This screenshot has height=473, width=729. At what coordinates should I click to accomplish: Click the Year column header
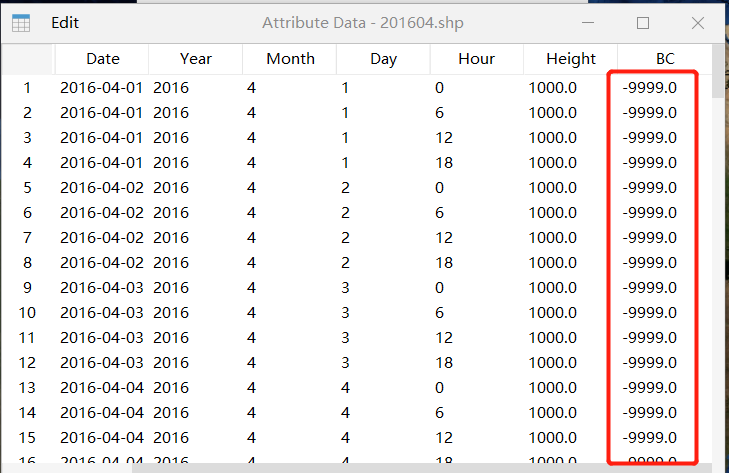(x=196, y=59)
